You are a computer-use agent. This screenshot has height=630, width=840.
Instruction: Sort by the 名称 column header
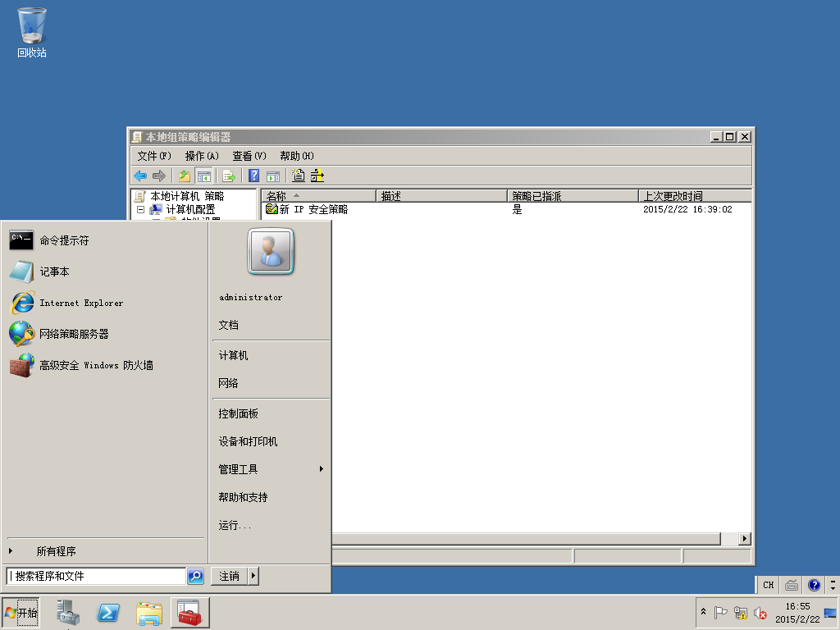point(318,196)
